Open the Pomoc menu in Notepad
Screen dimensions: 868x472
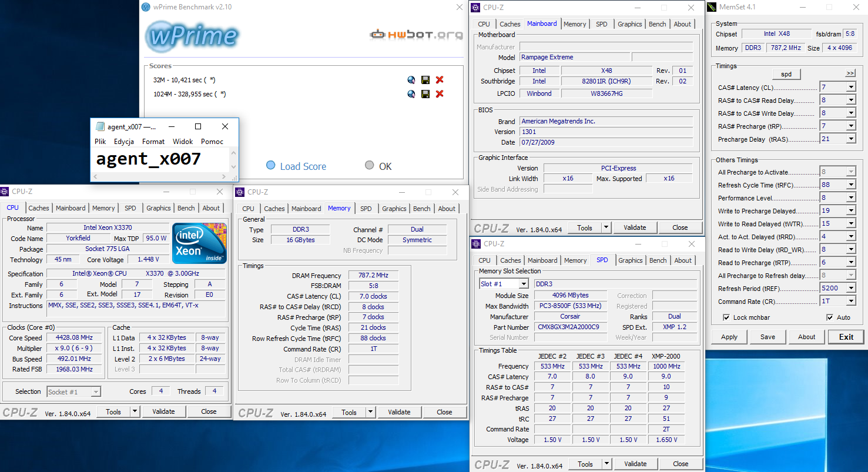[212, 142]
